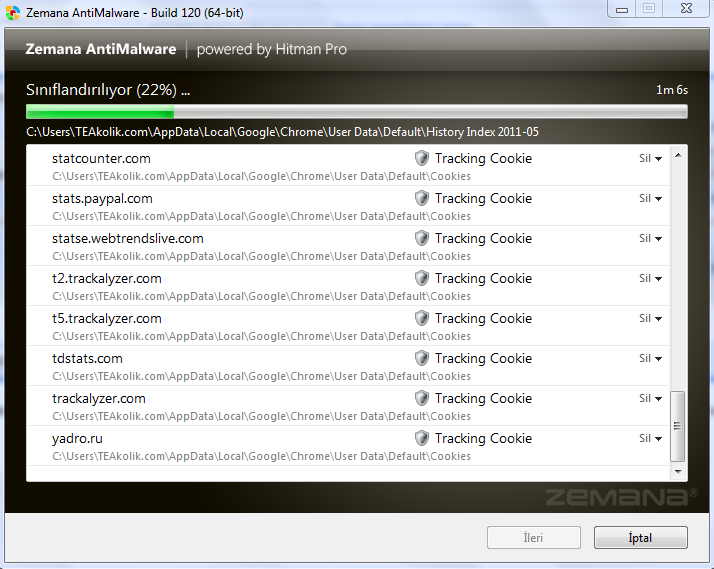
Task: Minimize the Zemana AntiMalware window
Action: 622,9
